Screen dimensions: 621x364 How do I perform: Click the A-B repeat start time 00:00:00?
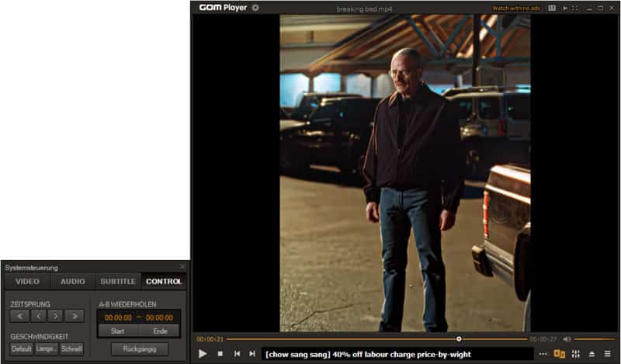point(118,317)
